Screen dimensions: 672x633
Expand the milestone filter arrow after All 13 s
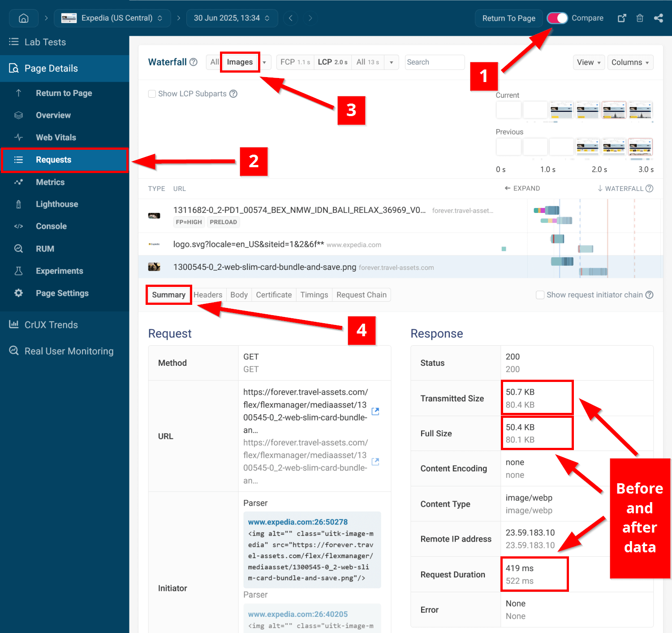pos(392,62)
